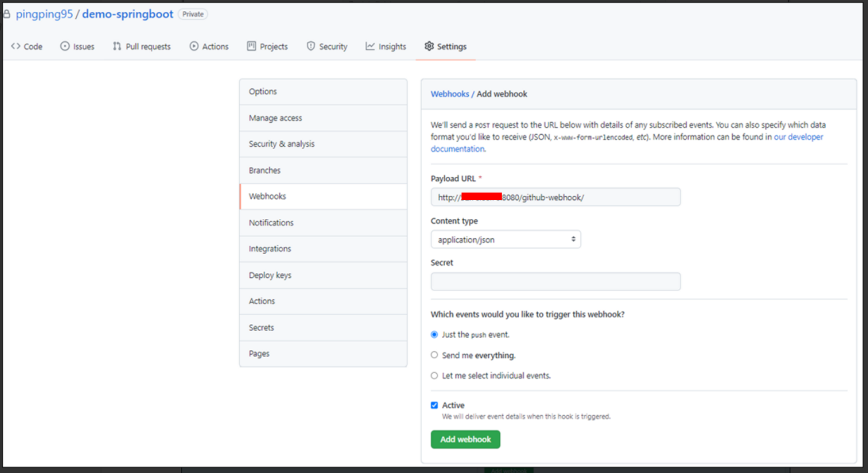
Task: Open Manage access in sidebar
Action: [x=323, y=118]
